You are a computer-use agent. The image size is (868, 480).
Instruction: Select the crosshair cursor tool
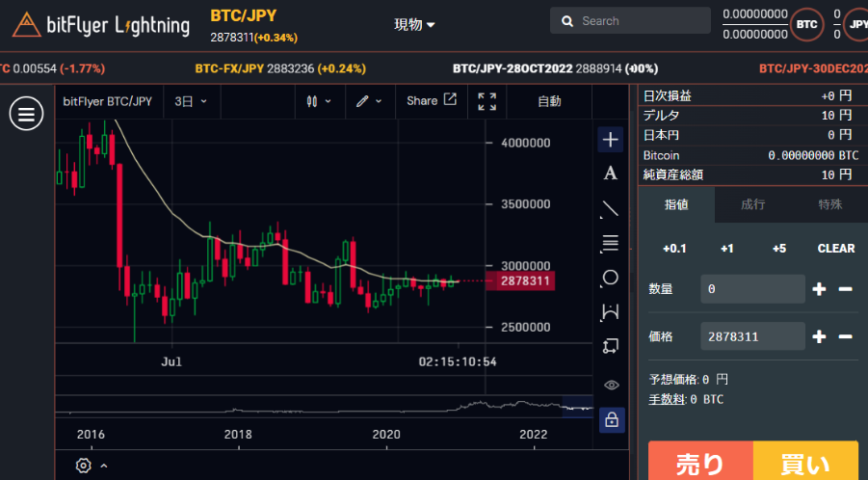pyautogui.click(x=610, y=140)
